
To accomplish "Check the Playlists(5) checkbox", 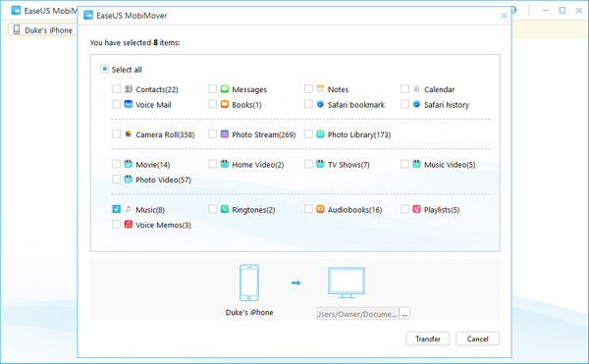I will click(x=404, y=209).
